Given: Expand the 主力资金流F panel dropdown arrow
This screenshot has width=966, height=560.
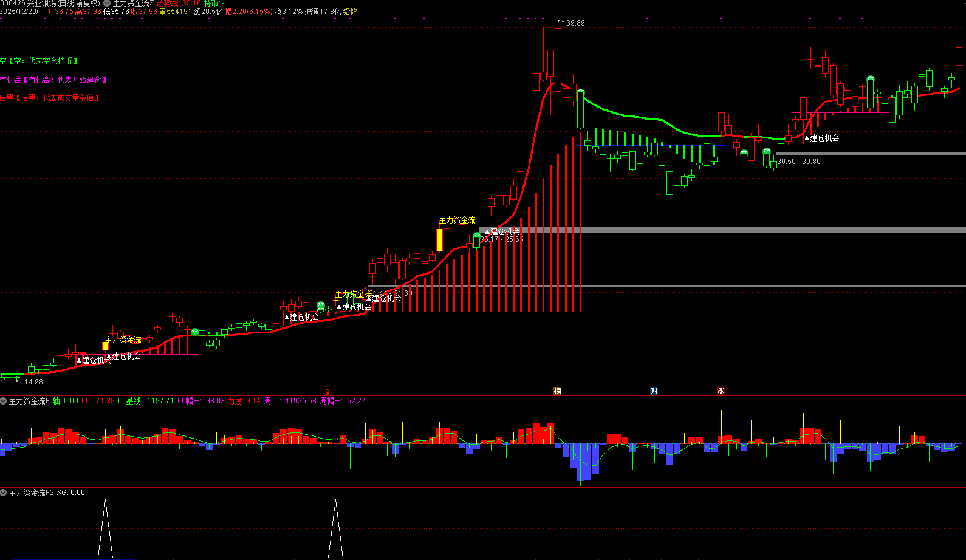Looking at the screenshot, I should coord(4,401).
